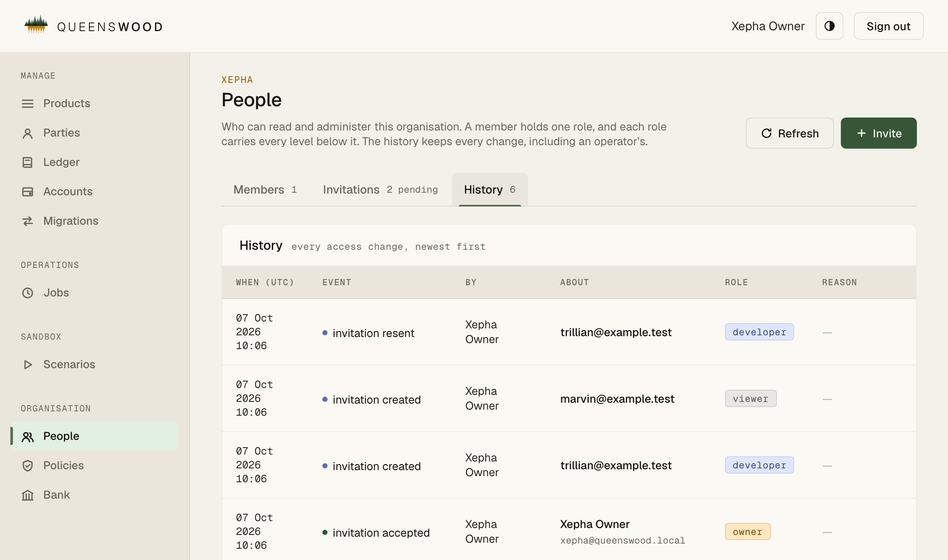Go to Parties in the sidebar

(x=95, y=133)
